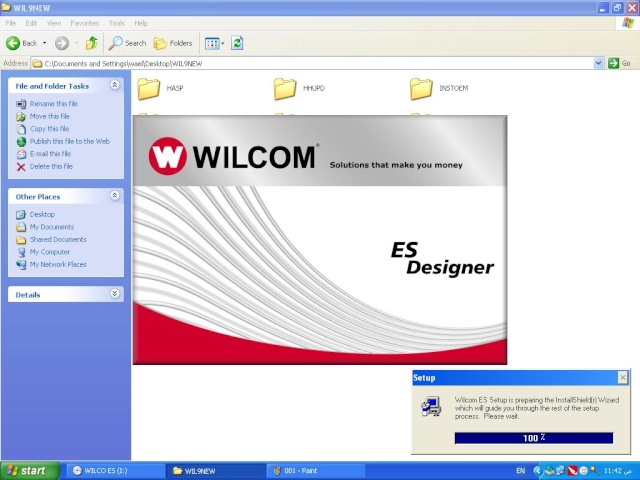The image size is (640, 480).
Task: Open the View menu
Action: pos(53,23)
